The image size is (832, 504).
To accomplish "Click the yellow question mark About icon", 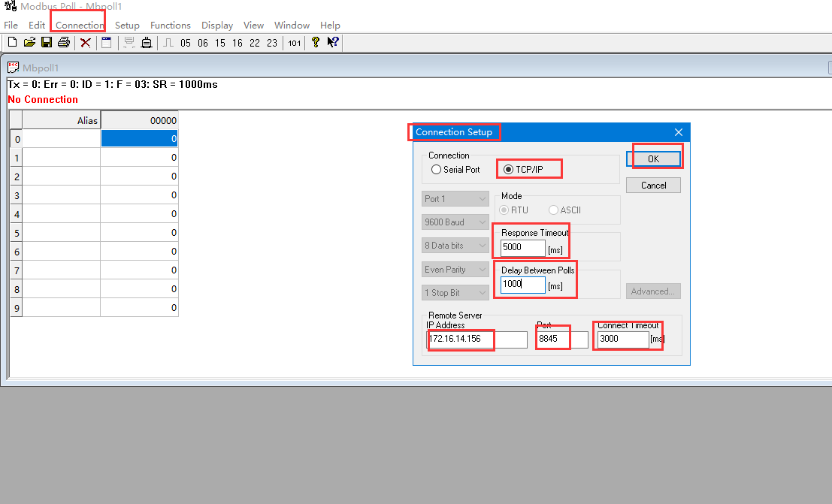I will [x=315, y=43].
